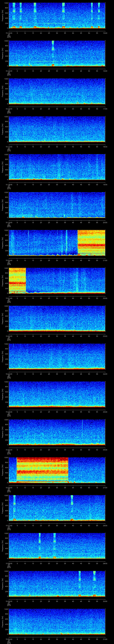Click the thin vertical line at 12 s in the 15:20:00 spectrogram

coord(28,243)
